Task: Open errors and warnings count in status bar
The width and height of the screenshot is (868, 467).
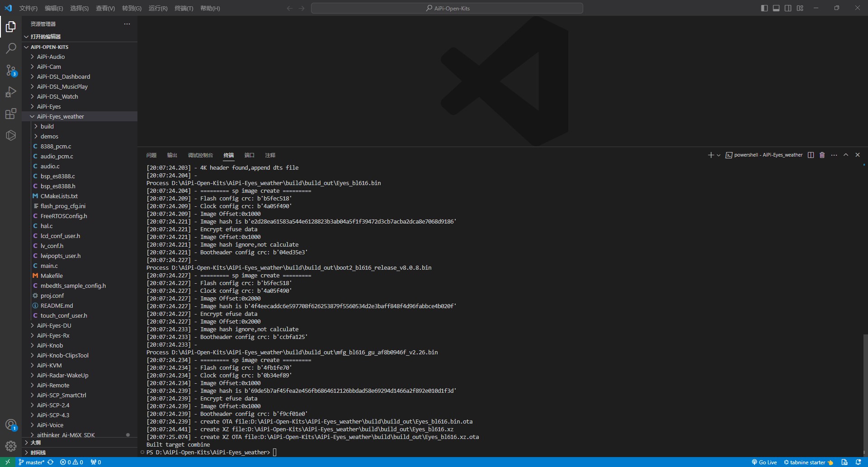Action: click(x=72, y=462)
